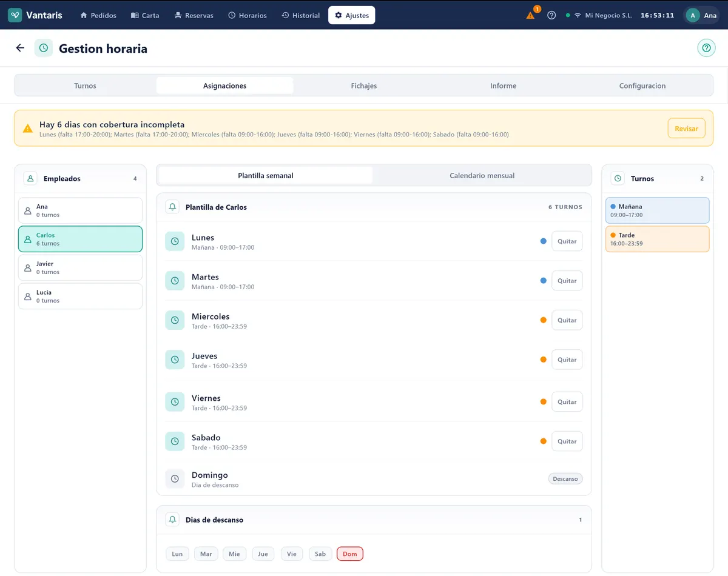Click the clock icon on the Lunes row

click(x=175, y=241)
